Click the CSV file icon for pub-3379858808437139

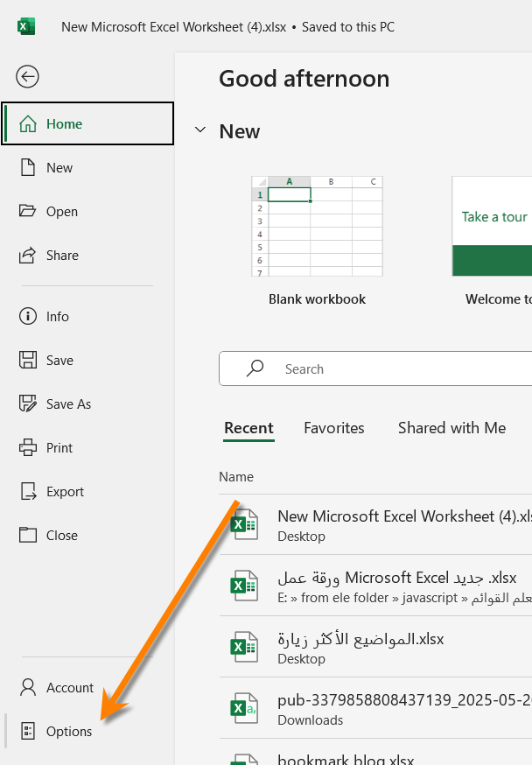[244, 708]
